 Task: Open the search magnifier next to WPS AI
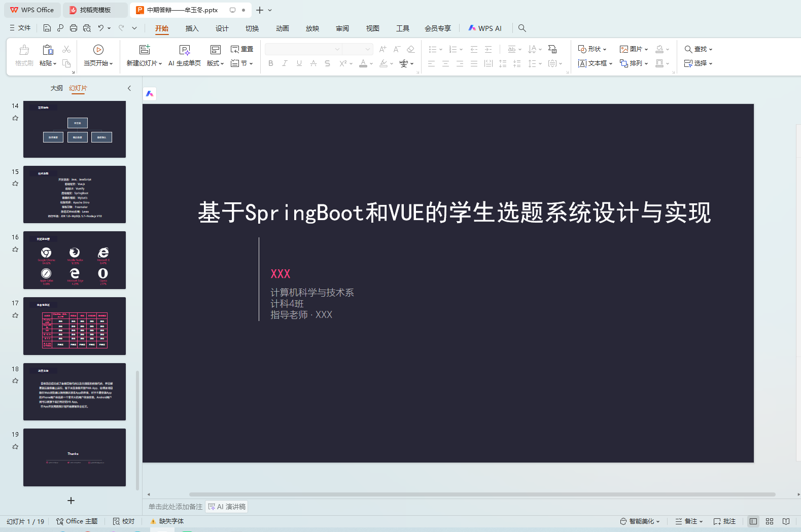[522, 28]
